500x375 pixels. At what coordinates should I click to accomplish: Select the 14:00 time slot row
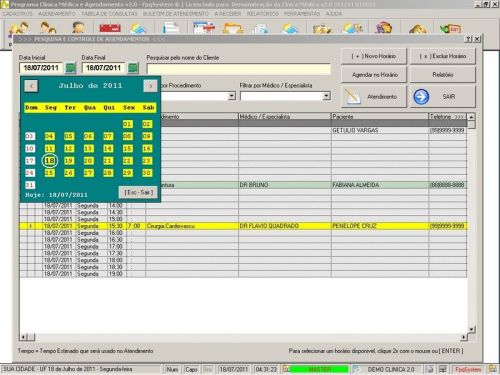pyautogui.click(x=243, y=205)
